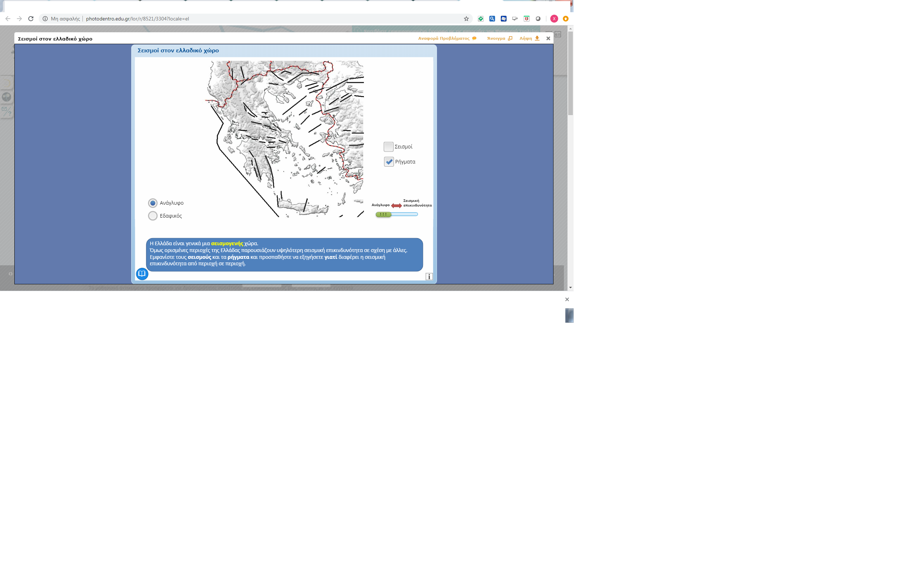Image resolution: width=912 pixels, height=588 pixels.
Task: Click the page vertical scrollbar thumb
Action: (x=570, y=73)
